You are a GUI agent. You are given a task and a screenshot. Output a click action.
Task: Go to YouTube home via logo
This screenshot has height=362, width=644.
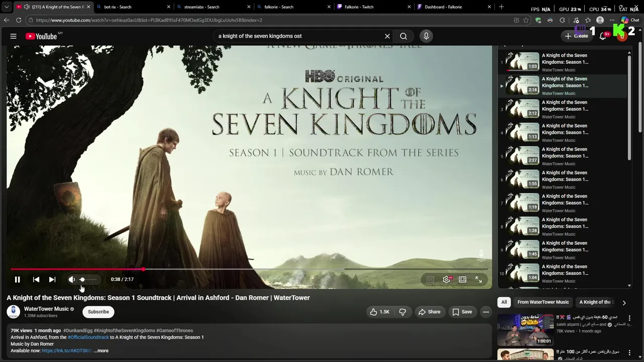click(x=41, y=36)
